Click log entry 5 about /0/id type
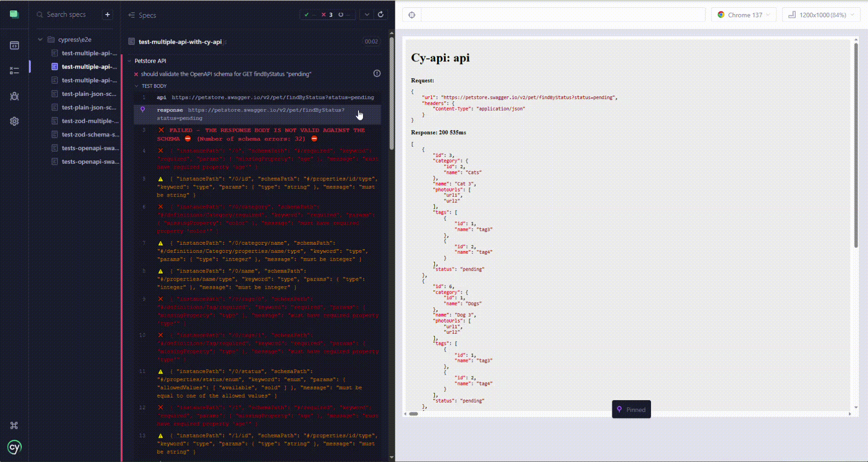 (267, 187)
